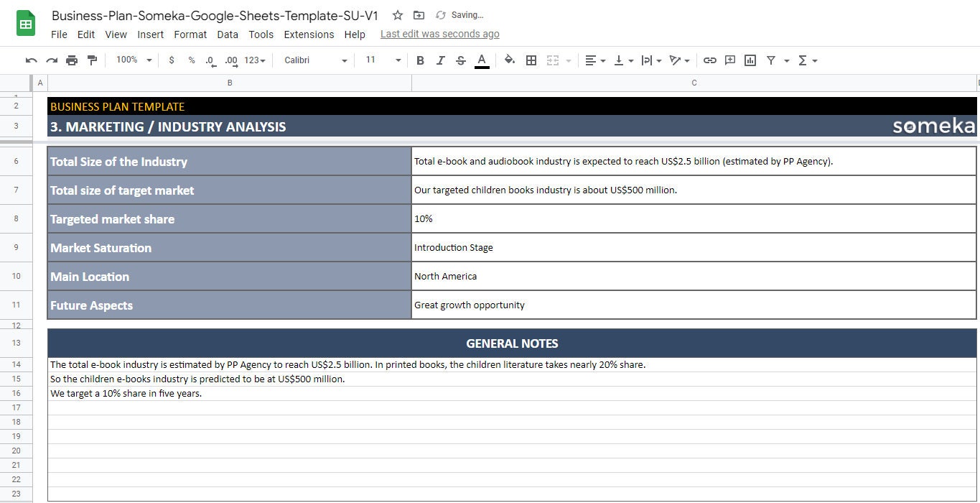The width and height of the screenshot is (980, 503).
Task: Insert link with the chain icon
Action: [710, 60]
